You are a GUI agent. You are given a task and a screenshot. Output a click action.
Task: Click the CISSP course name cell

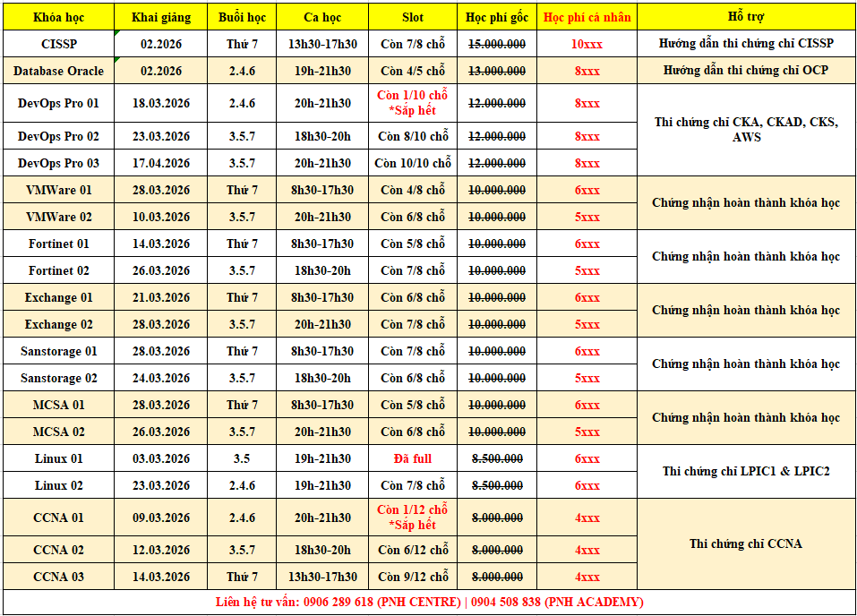tap(58, 44)
